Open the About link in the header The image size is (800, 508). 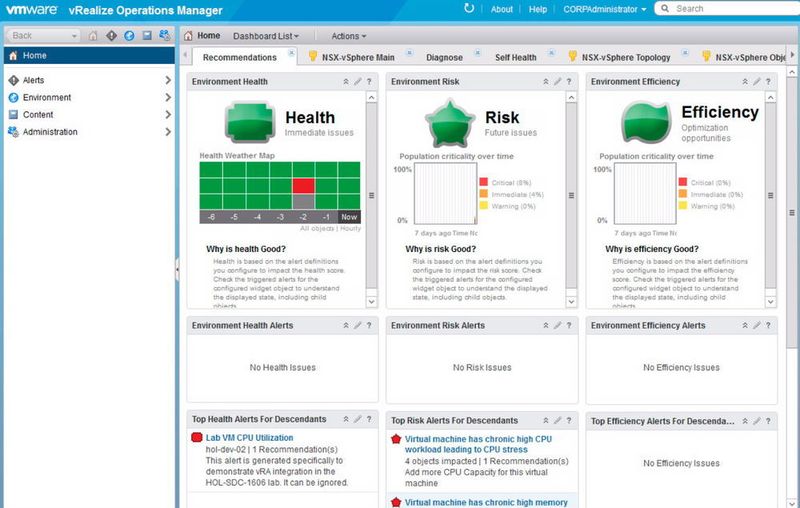[x=502, y=9]
